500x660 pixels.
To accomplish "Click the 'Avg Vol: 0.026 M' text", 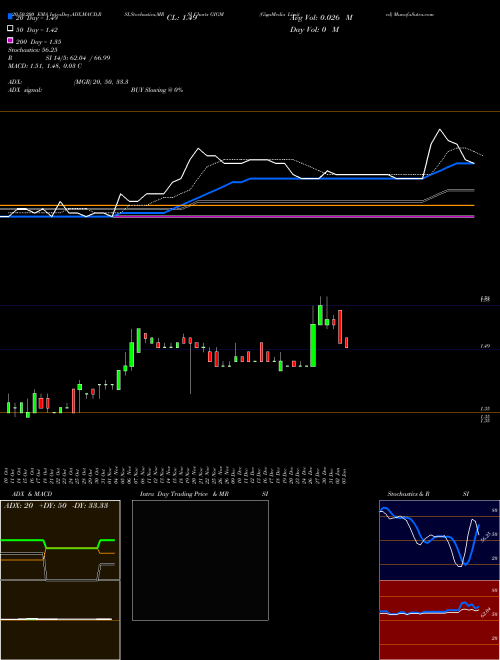I will (321, 18).
